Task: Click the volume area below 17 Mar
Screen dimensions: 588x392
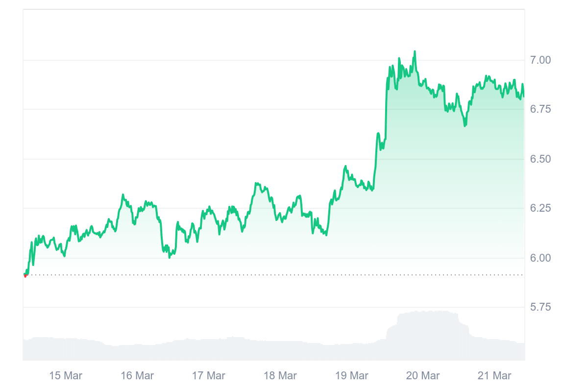Action: click(209, 349)
